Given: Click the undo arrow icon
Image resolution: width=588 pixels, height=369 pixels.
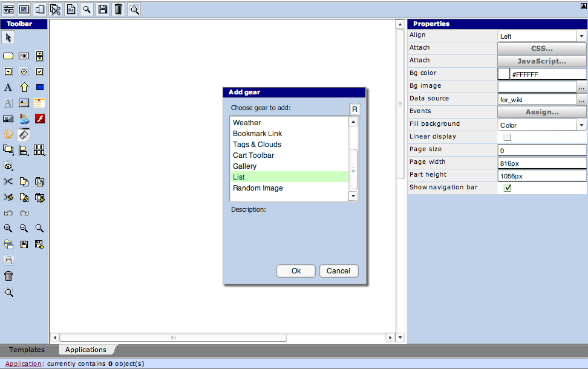Looking at the screenshot, I should (x=8, y=213).
